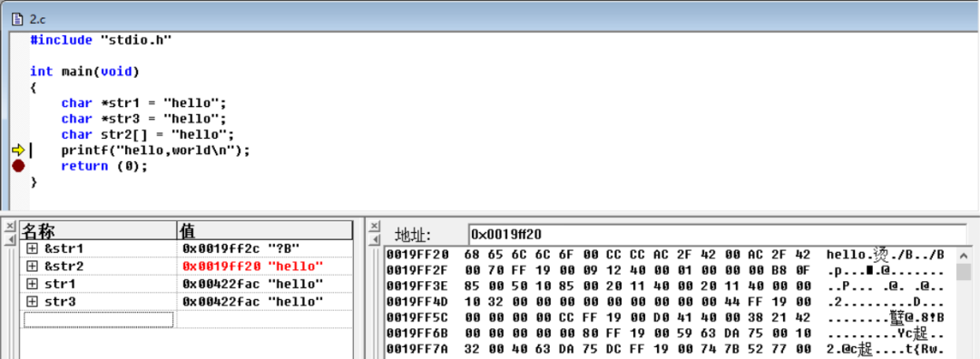Screen dimensions: 980x359
Task: Click the memory view scroll up arrow
Action: tap(963, 255)
